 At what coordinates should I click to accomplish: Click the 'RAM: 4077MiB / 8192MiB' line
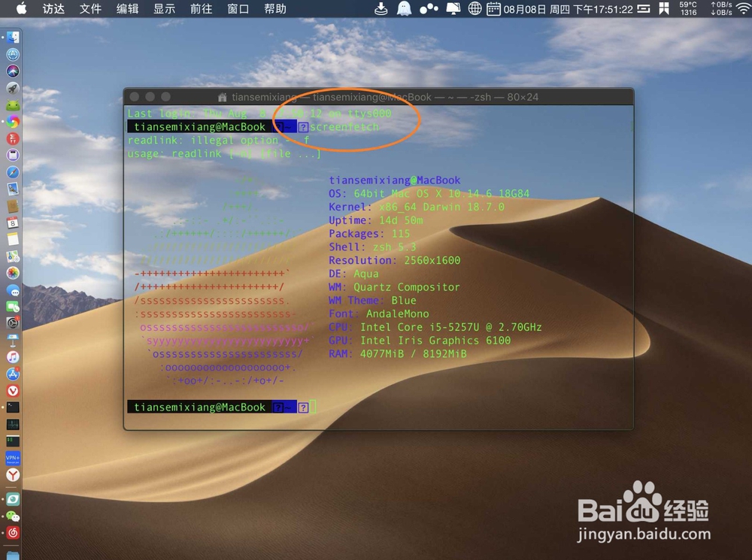[x=398, y=354]
